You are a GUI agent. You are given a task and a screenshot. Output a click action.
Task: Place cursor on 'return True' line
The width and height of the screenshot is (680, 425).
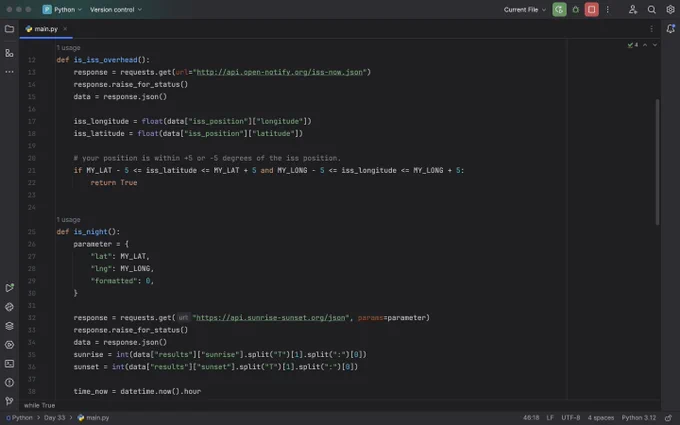[x=114, y=183]
